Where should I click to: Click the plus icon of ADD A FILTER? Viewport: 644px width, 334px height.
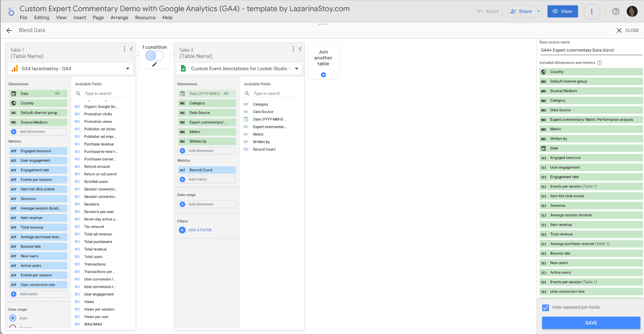182,230
